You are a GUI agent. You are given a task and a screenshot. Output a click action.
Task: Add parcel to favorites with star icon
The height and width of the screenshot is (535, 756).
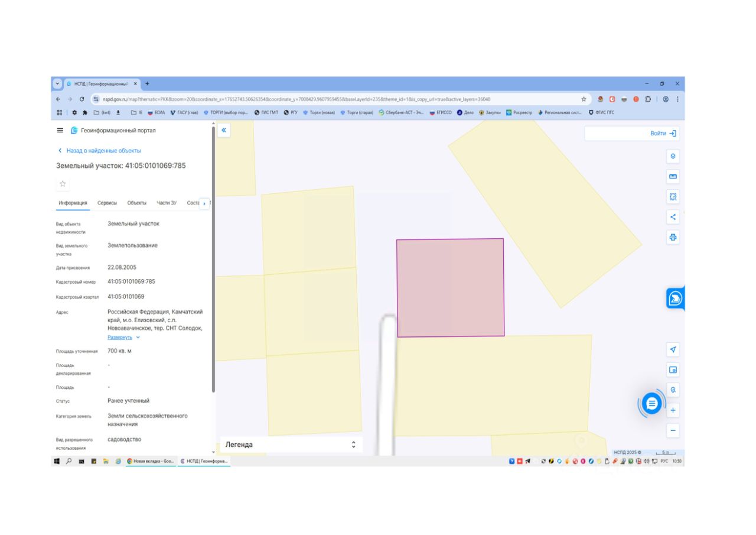pyautogui.click(x=63, y=184)
